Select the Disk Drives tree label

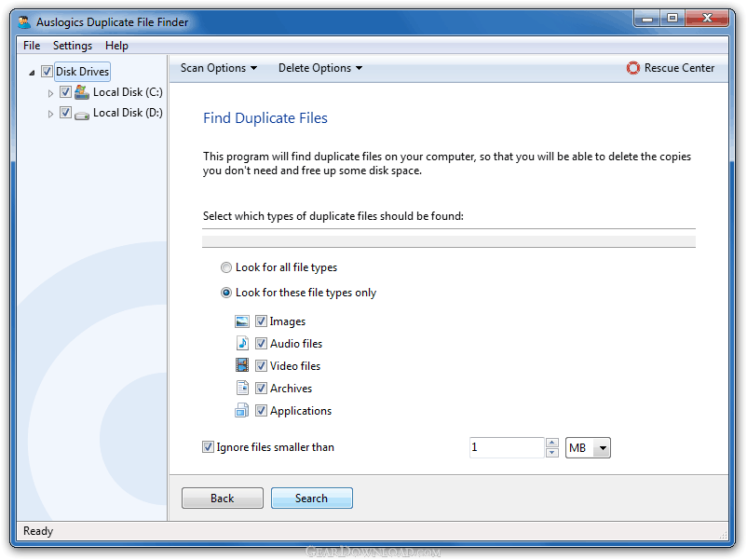pyautogui.click(x=82, y=72)
